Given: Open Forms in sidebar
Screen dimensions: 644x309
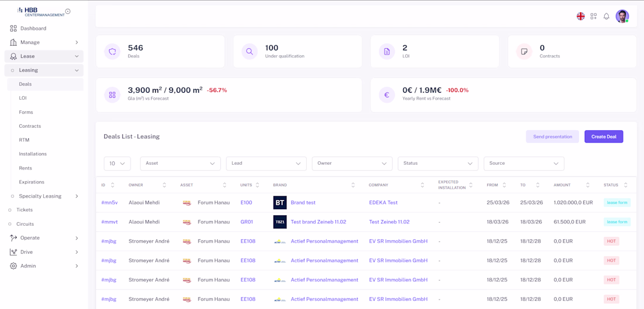Looking at the screenshot, I should click(26, 112).
